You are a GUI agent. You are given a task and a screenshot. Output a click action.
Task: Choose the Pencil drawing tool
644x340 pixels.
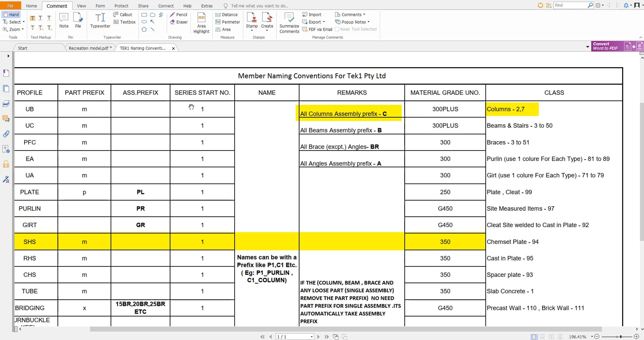click(178, 14)
